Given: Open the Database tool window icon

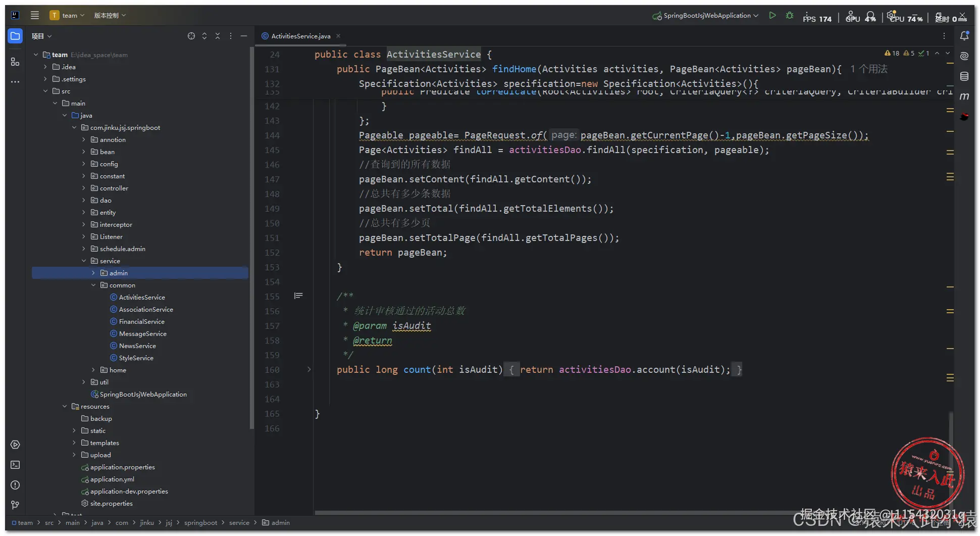Looking at the screenshot, I should click(x=964, y=76).
